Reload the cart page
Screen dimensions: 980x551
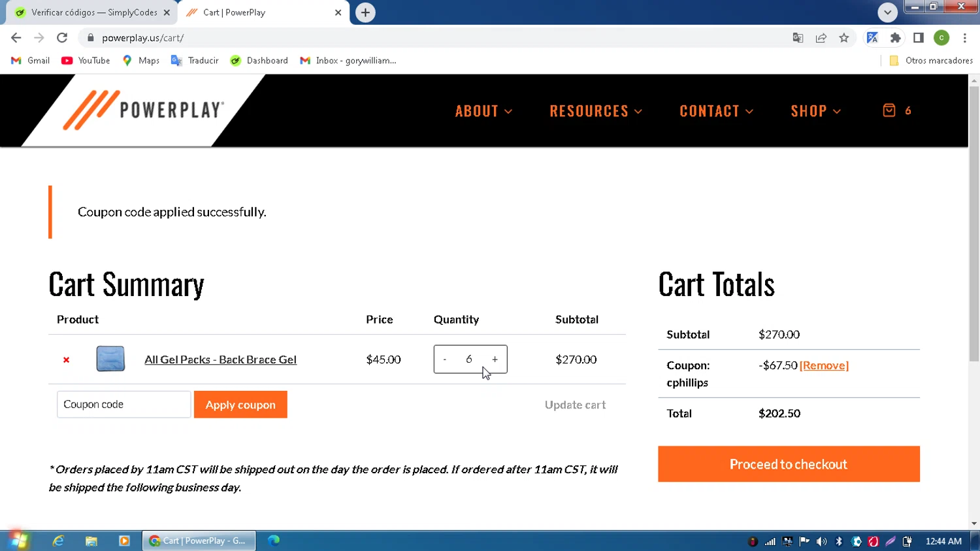[62, 38]
